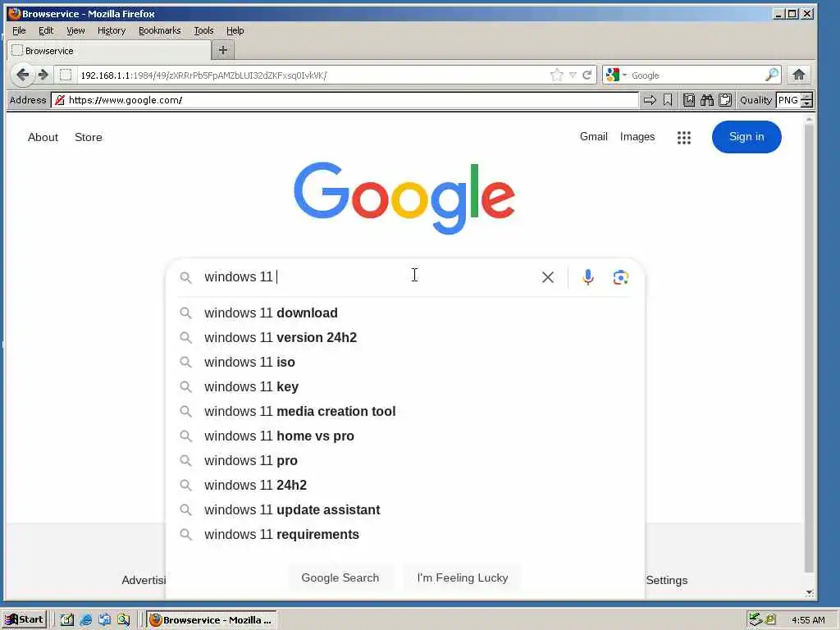Launch Internet Explorer from quick launch
The width and height of the screenshot is (840, 630).
click(85, 620)
